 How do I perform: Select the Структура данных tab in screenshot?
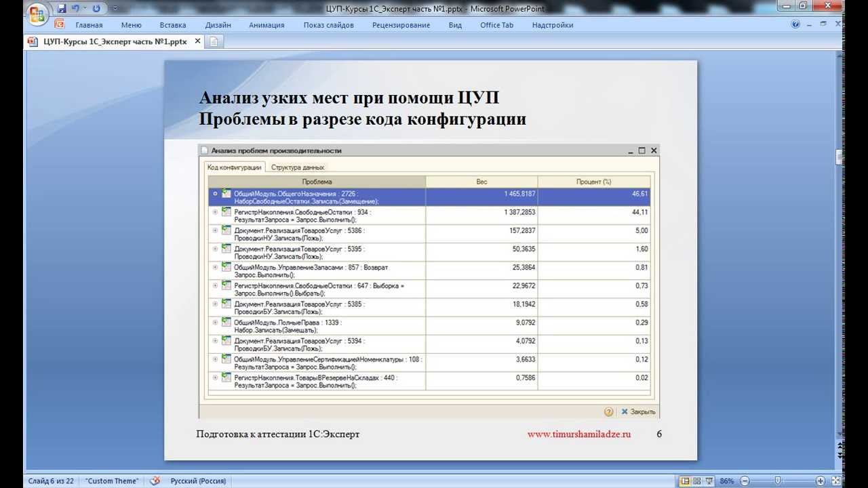pyautogui.click(x=298, y=167)
